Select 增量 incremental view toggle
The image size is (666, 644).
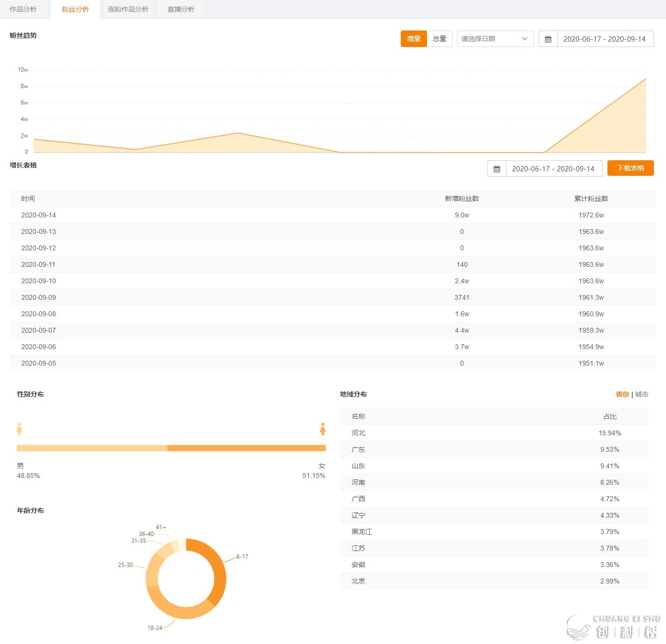(x=413, y=39)
